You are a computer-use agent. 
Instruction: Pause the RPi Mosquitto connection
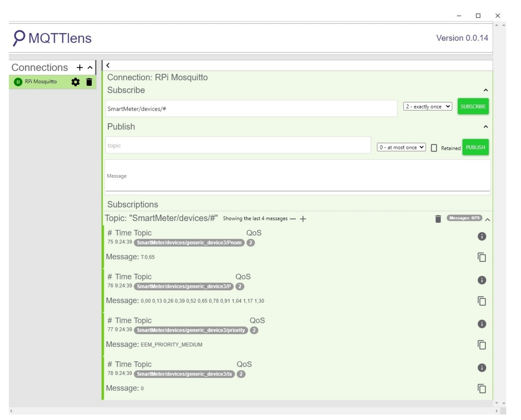tap(18, 82)
